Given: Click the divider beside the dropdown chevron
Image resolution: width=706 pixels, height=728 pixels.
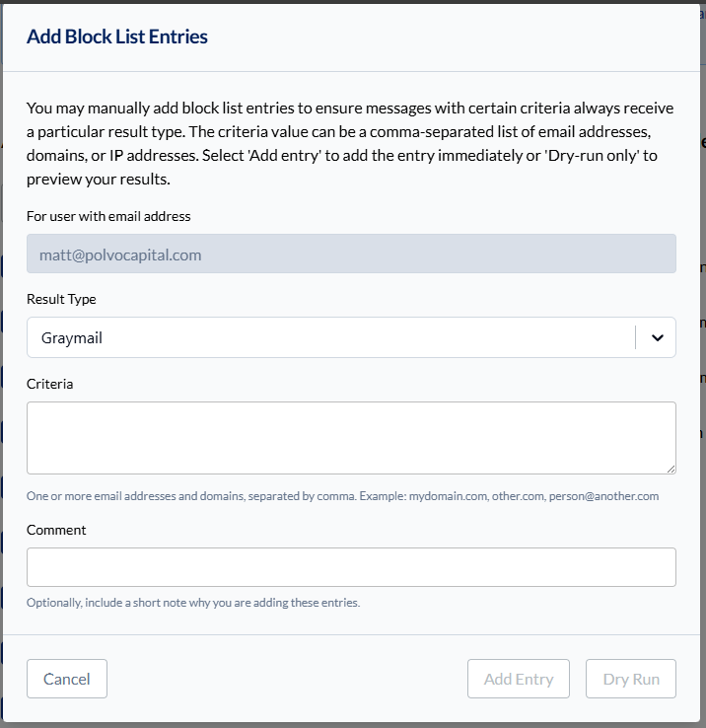Looking at the screenshot, I should pos(636,337).
